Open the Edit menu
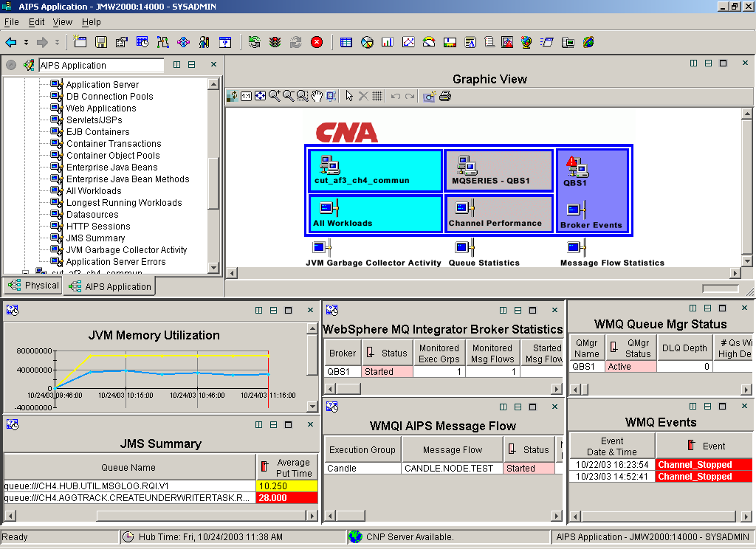Screen dimensions: 756x549 click(37, 21)
